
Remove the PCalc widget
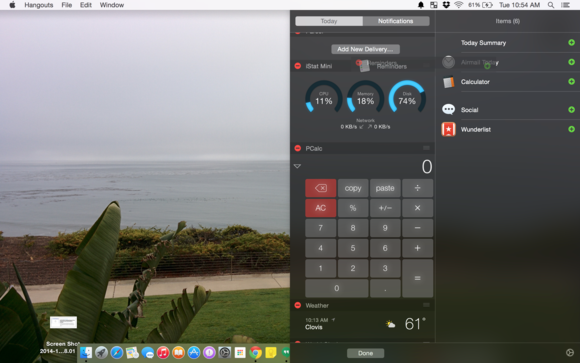click(x=298, y=148)
